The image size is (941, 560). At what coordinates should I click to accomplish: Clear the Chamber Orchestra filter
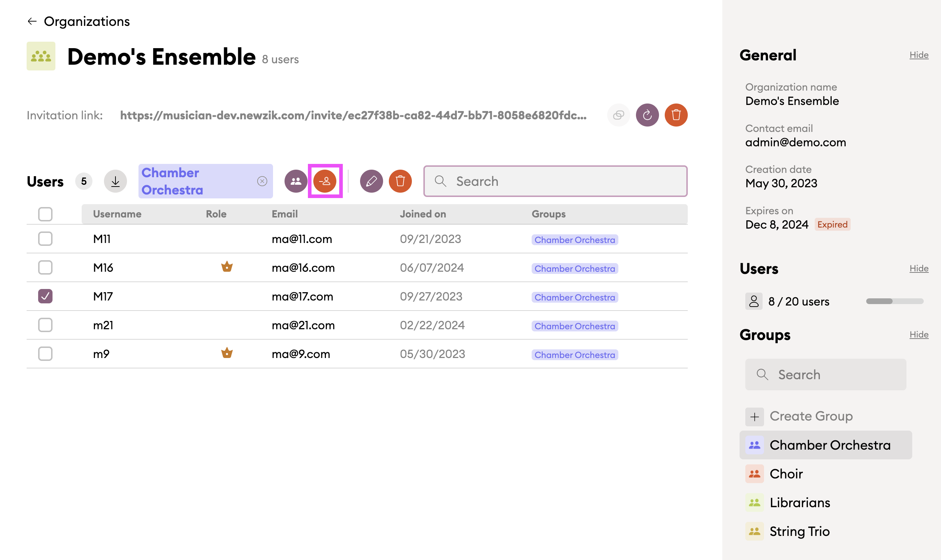point(262,182)
